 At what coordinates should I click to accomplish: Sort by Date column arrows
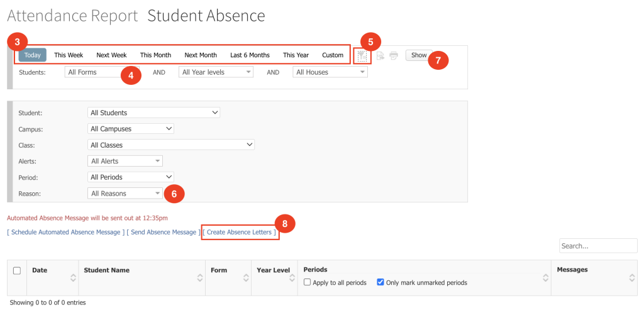click(x=73, y=278)
